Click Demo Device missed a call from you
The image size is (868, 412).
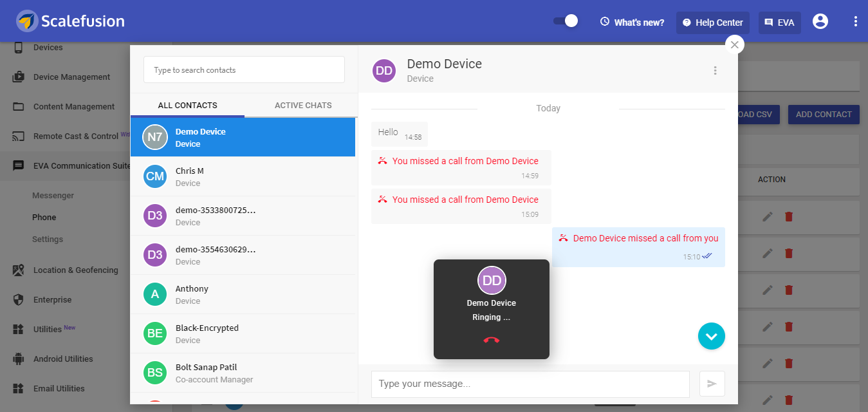[x=638, y=247]
